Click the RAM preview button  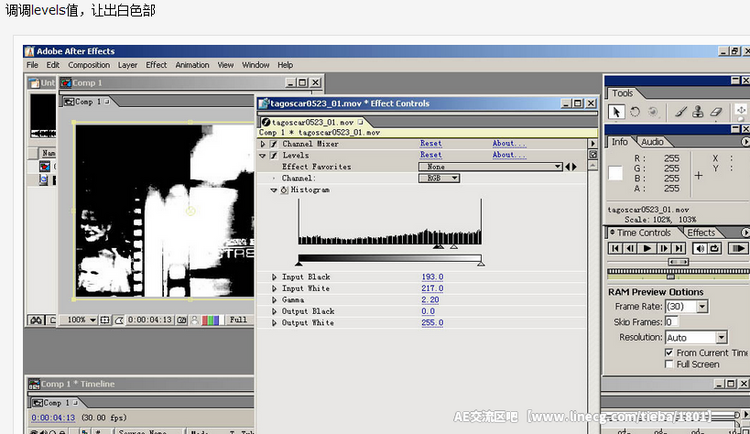pyautogui.click(x=738, y=248)
